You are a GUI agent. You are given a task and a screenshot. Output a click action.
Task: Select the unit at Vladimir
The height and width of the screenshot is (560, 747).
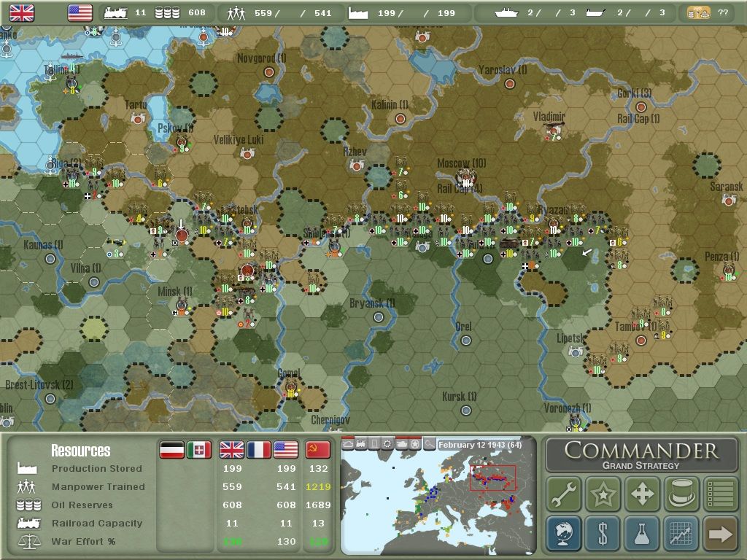[x=554, y=131]
